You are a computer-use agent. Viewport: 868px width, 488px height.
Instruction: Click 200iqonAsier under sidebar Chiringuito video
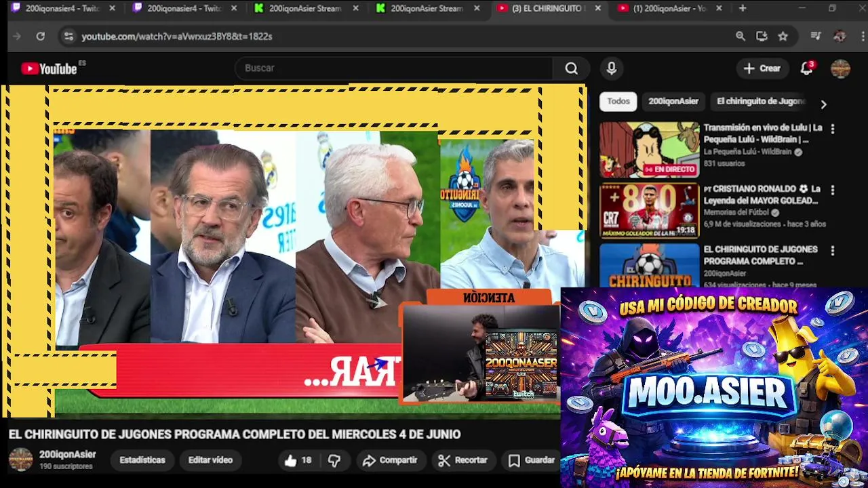tap(725, 274)
